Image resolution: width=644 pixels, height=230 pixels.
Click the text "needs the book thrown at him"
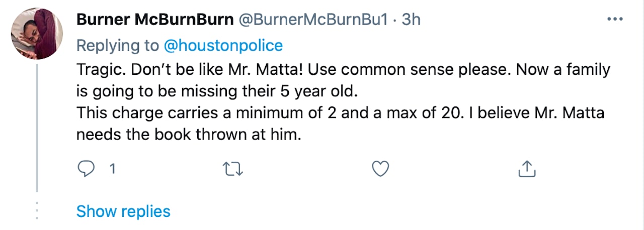(189, 136)
